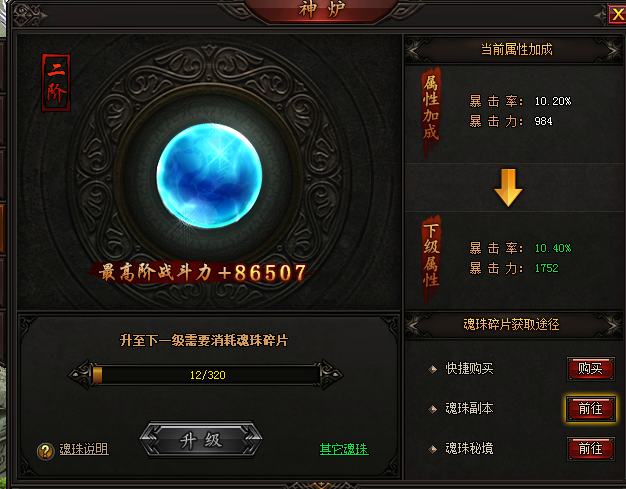Click the 最高阶战斗力 +86507 banner
This screenshot has width=626, height=489.
click(x=202, y=273)
